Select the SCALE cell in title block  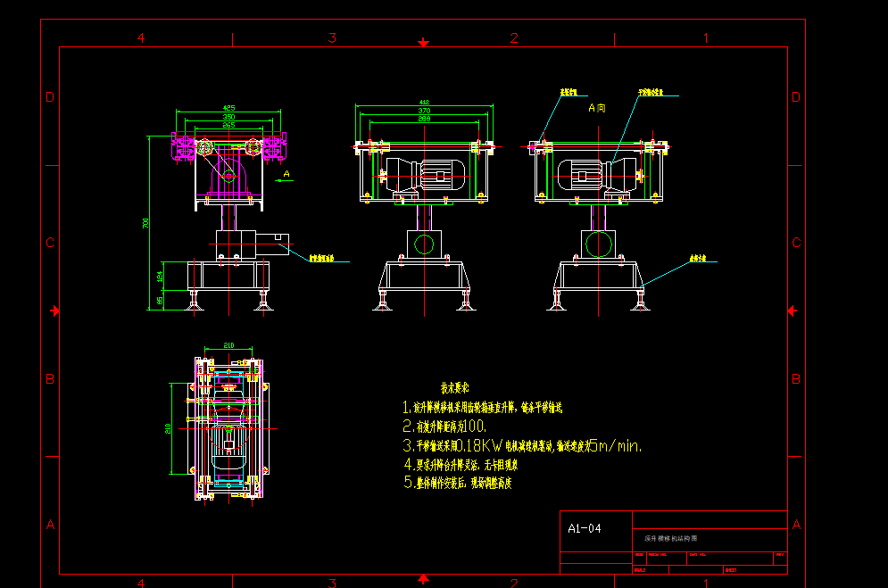pyautogui.click(x=651, y=570)
